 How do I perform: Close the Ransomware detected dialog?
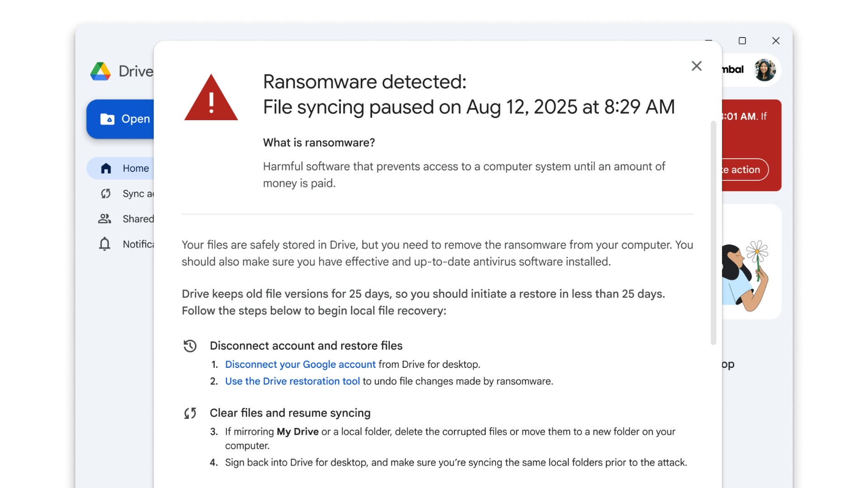coord(696,66)
